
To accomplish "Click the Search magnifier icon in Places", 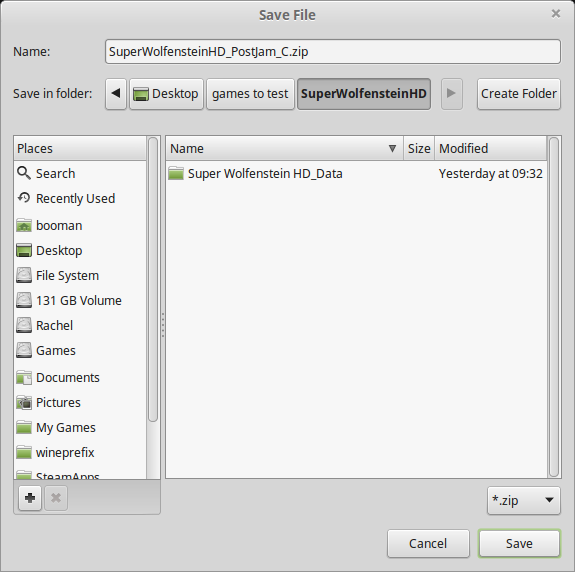I will point(24,173).
